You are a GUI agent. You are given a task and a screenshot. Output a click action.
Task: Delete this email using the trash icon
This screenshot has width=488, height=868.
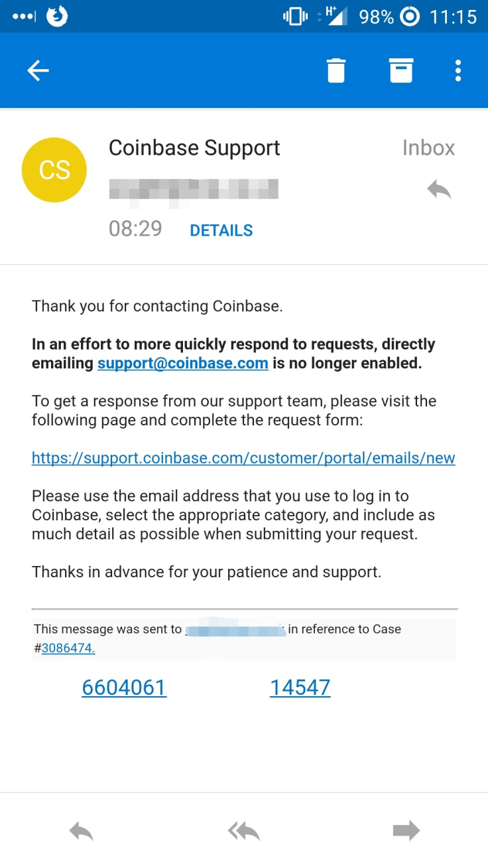(336, 70)
